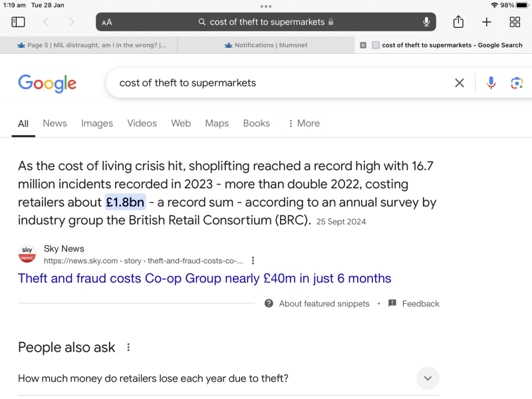Open the Share sheet icon
This screenshot has width=532, height=399.
point(458,22)
